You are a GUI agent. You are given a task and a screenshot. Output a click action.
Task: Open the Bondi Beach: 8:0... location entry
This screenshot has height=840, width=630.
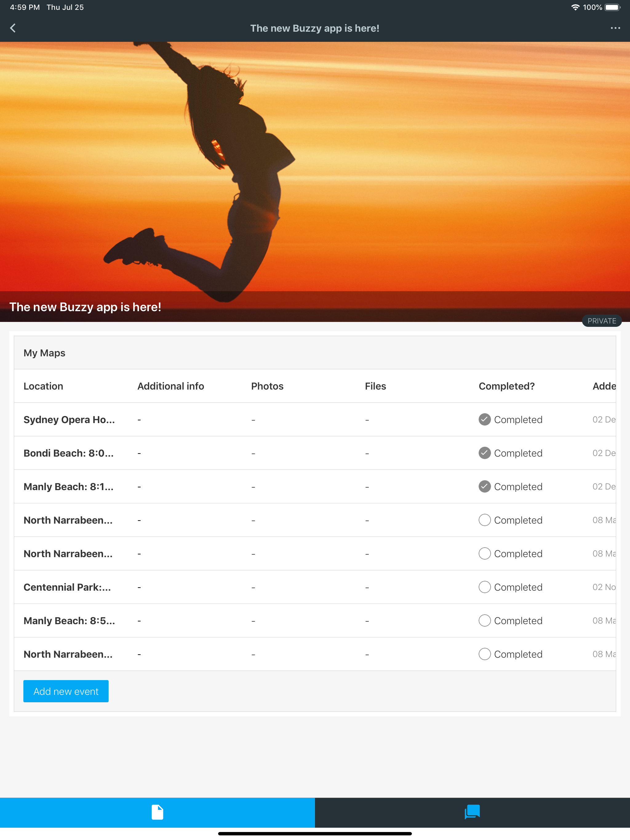pos(68,453)
